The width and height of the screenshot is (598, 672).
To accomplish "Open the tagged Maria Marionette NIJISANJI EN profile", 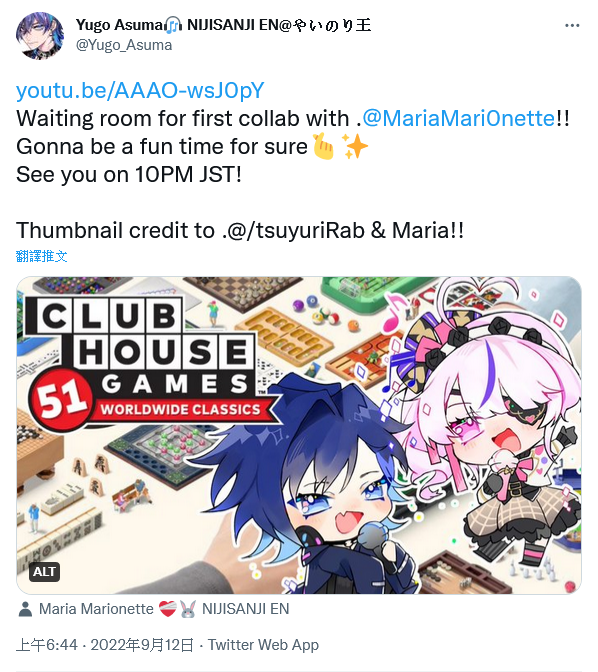I will [164, 609].
